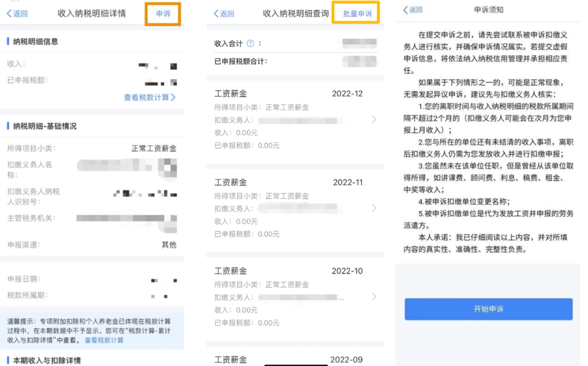The width and height of the screenshot is (588, 366).
Task: Click the 正常工资薪金 value in detail screen
Action: [154, 149]
